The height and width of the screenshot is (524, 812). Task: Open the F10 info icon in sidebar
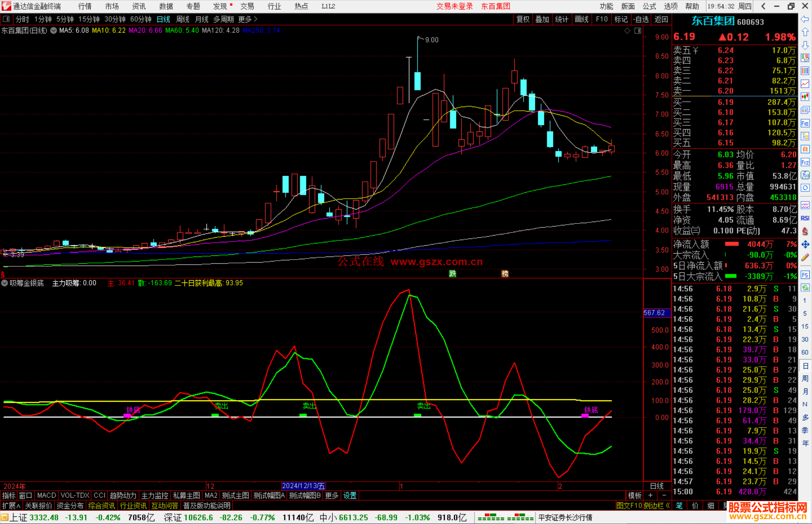pyautogui.click(x=805, y=123)
